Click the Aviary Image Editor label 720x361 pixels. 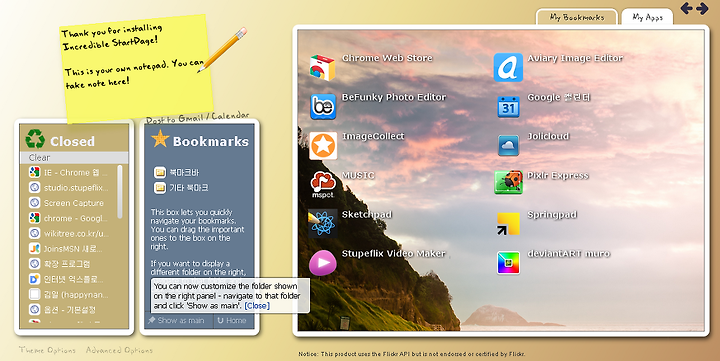click(575, 58)
